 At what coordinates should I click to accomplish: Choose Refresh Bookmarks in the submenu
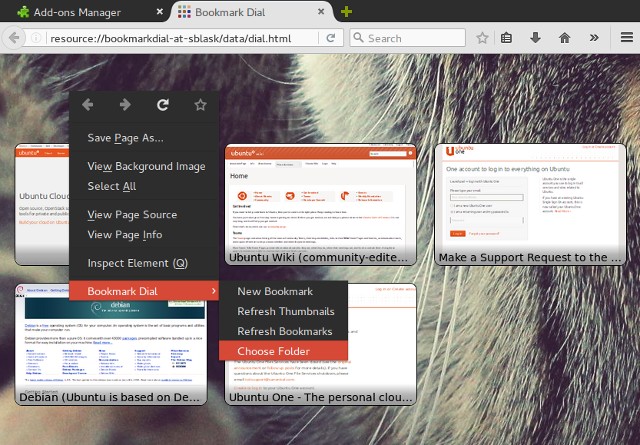pos(283,331)
